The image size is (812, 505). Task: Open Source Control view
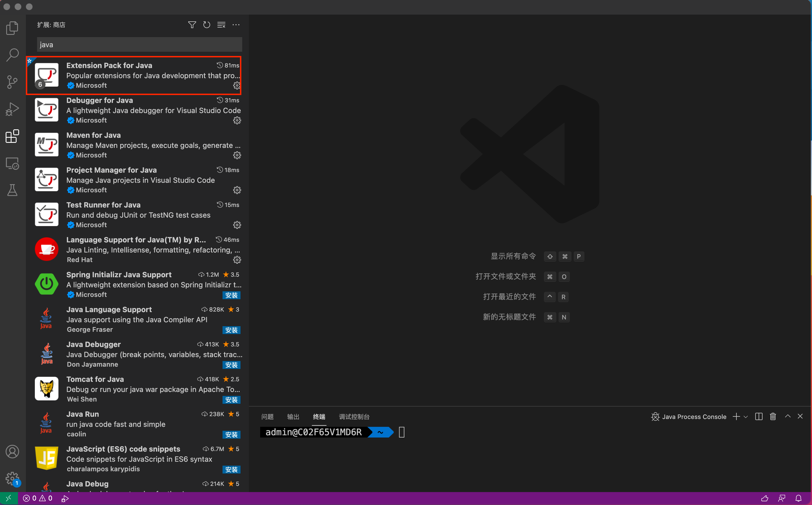(12, 82)
